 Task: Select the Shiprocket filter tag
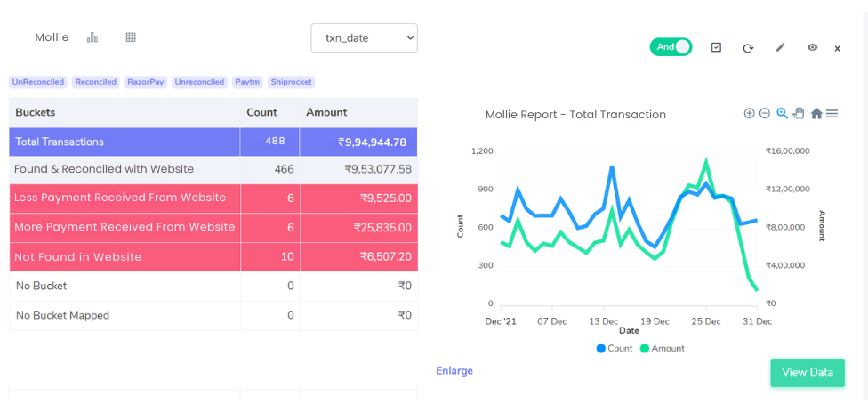(291, 82)
